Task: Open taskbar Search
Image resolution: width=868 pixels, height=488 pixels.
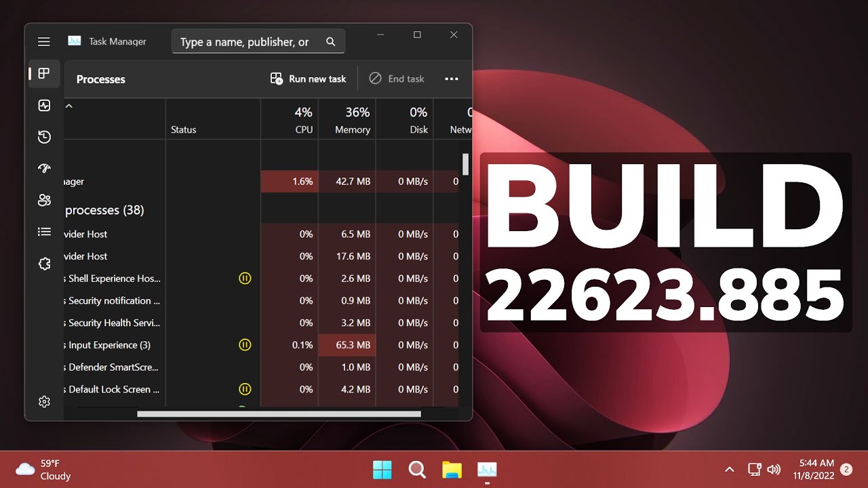Action: click(417, 469)
